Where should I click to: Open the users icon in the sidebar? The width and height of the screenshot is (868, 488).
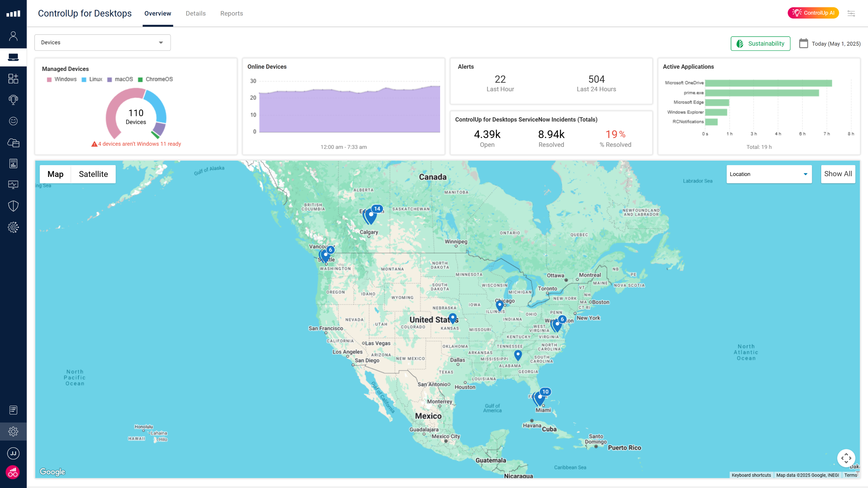pyautogui.click(x=13, y=36)
